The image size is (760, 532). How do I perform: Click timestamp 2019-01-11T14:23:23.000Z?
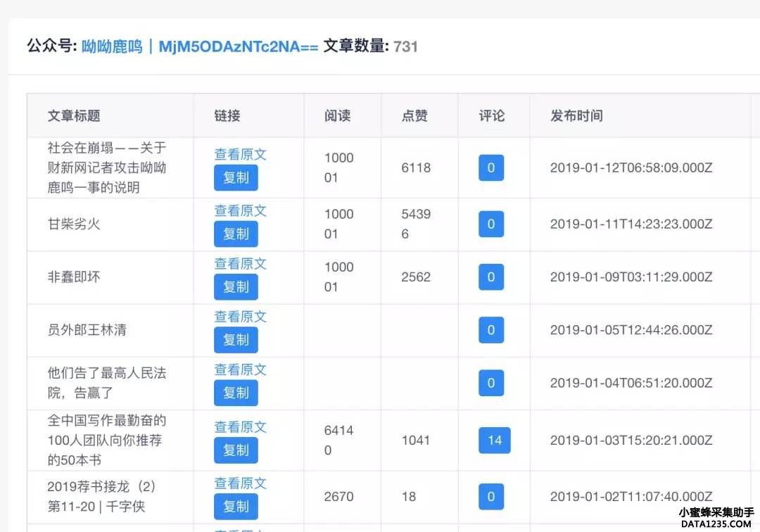[631, 224]
